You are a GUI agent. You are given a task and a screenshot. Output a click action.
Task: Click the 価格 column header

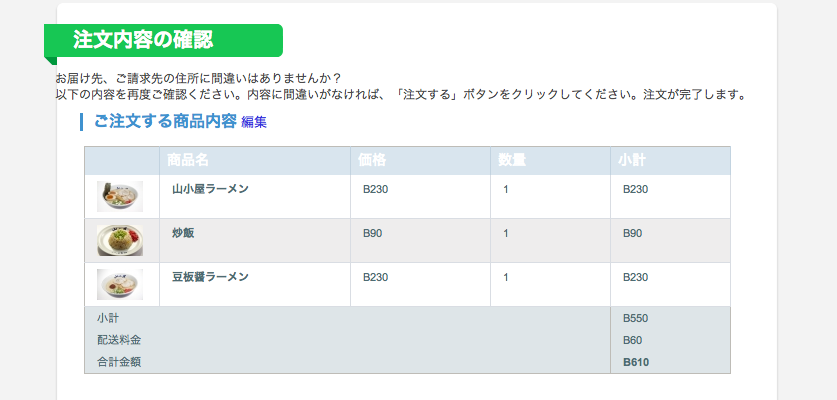[x=372, y=160]
